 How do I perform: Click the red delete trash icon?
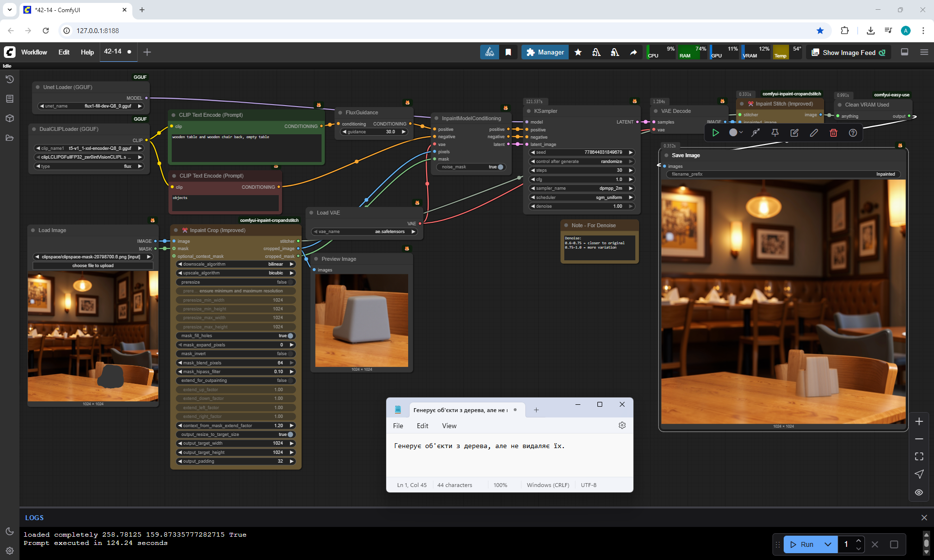click(x=833, y=133)
